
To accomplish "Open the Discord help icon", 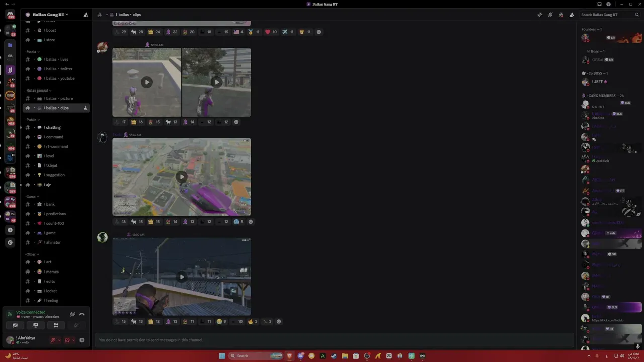I will click(x=608, y=4).
